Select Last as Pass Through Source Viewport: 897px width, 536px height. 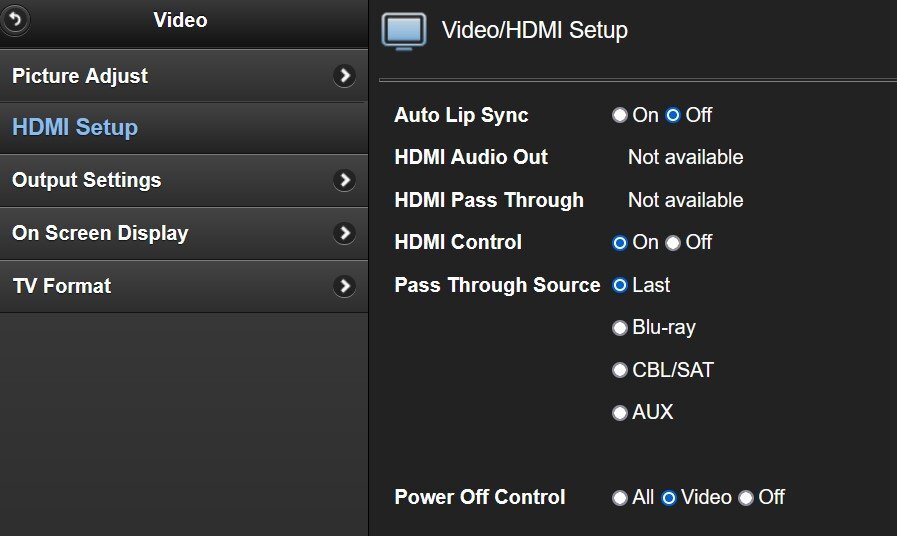click(x=620, y=285)
